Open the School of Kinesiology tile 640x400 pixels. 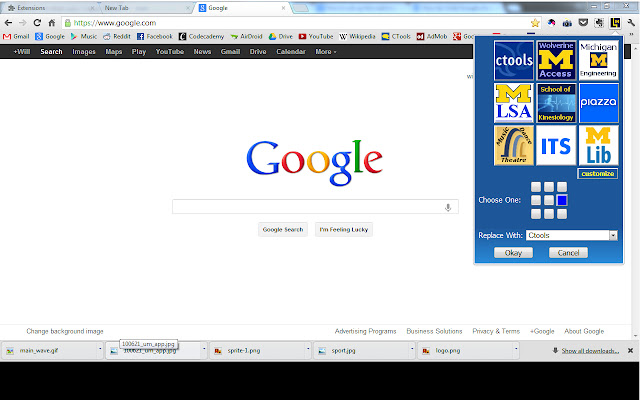pyautogui.click(x=556, y=103)
